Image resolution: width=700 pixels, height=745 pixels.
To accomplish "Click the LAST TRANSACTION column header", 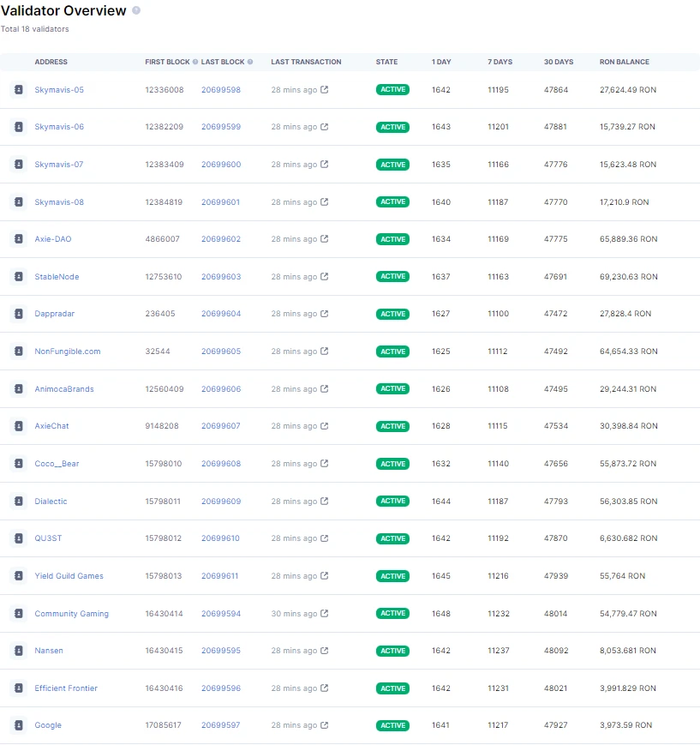I will (306, 62).
